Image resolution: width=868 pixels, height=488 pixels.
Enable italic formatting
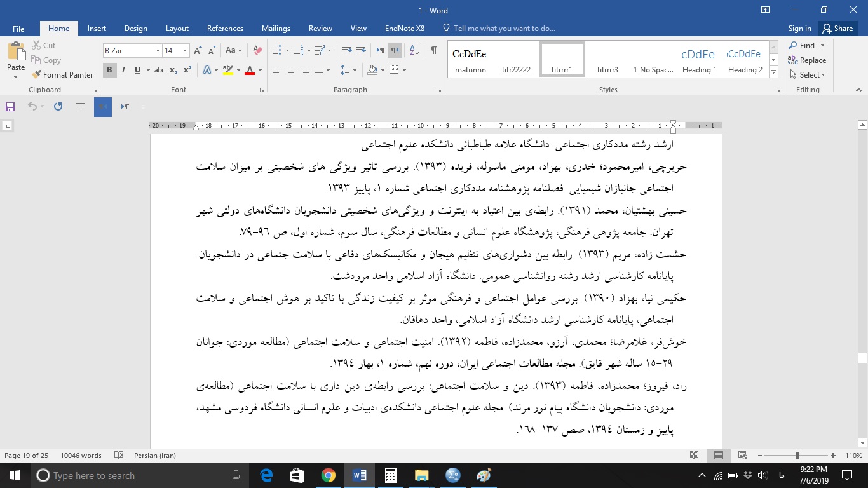pos(123,70)
